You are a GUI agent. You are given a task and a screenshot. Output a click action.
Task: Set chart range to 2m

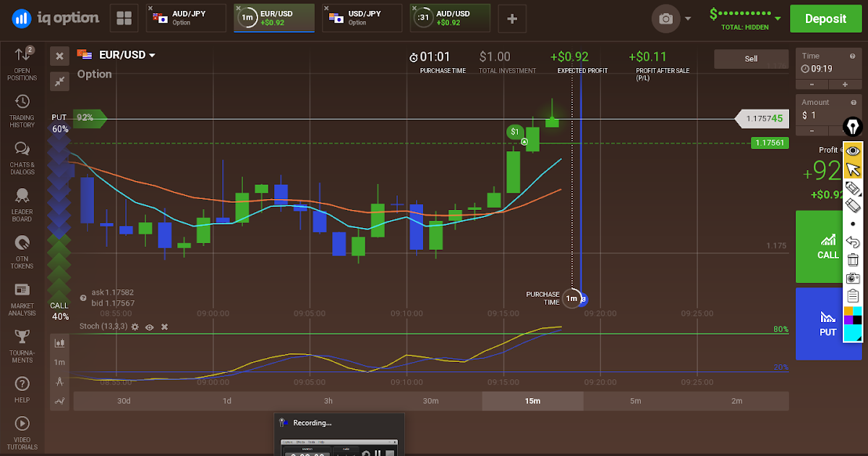pos(737,401)
